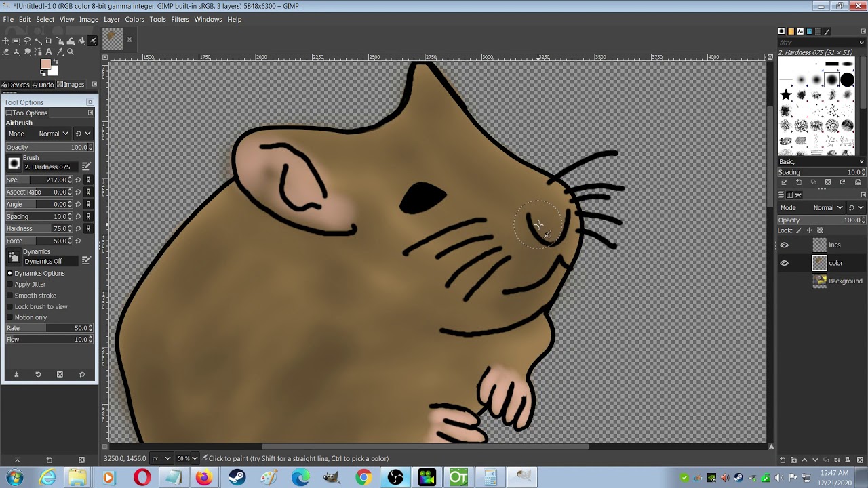This screenshot has height=488, width=868.
Task: Toggle lock alpha channel in Layers panel
Action: 819,230
